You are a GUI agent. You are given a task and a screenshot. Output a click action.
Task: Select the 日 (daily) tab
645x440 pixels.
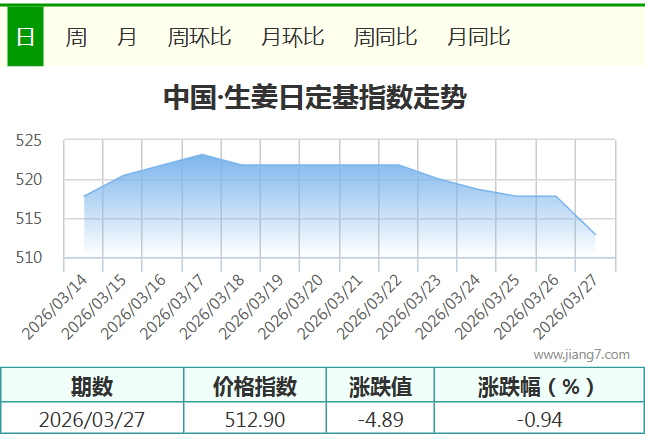point(25,37)
